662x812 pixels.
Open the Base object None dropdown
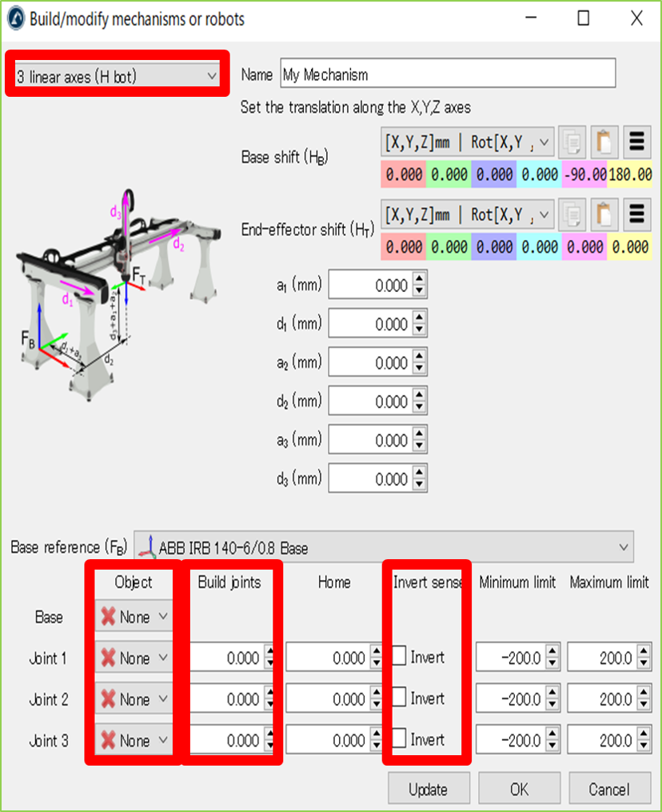click(134, 618)
